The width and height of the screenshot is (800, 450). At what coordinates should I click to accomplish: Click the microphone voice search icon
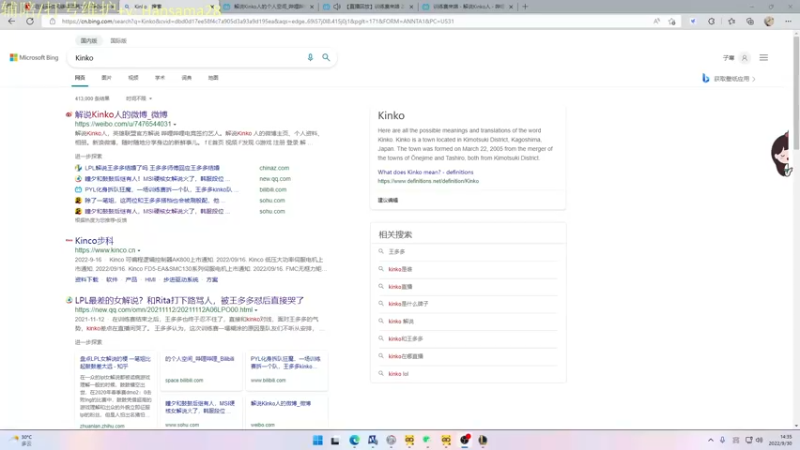[310, 58]
